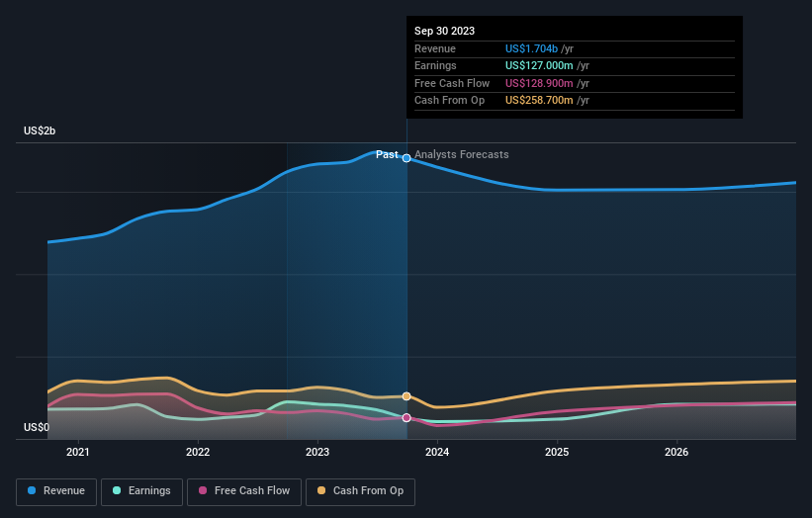The image size is (812, 518).
Task: Click the 2024 x-axis label
Action: pyautogui.click(x=437, y=453)
